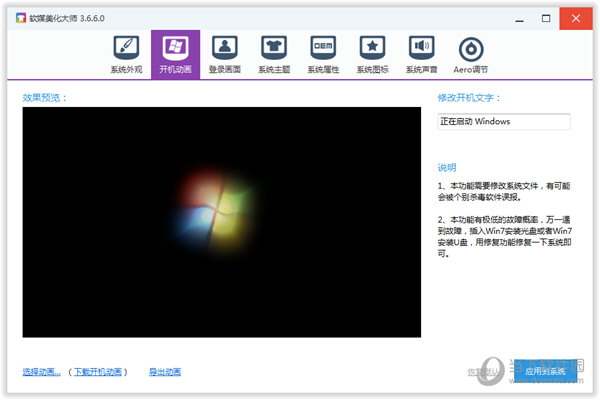This screenshot has width=600, height=400.
Task: Click the 效果预览 label
Action: pos(44,98)
